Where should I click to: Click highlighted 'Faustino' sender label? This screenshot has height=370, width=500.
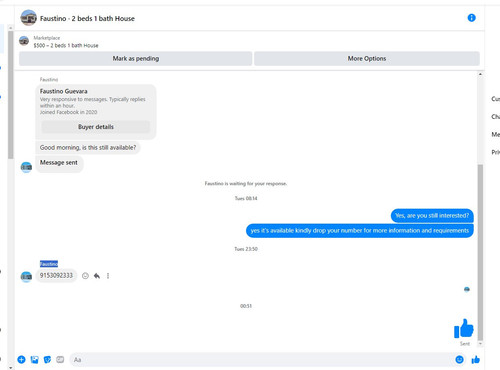49,264
